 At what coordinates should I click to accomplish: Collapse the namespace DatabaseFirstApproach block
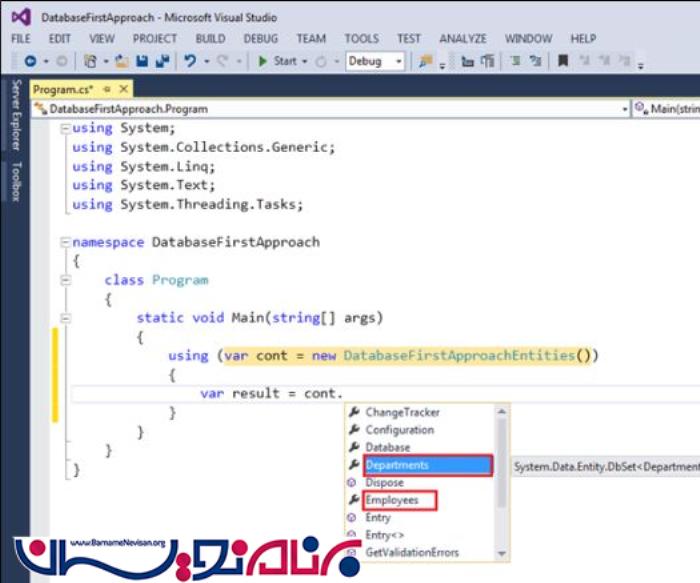(65, 242)
